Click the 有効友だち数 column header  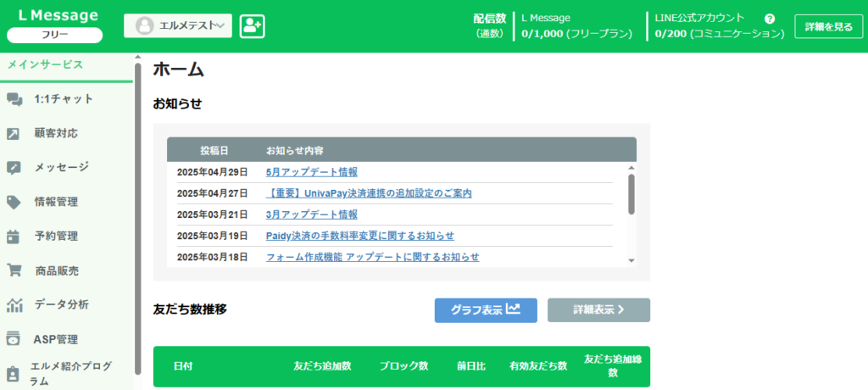(538, 366)
